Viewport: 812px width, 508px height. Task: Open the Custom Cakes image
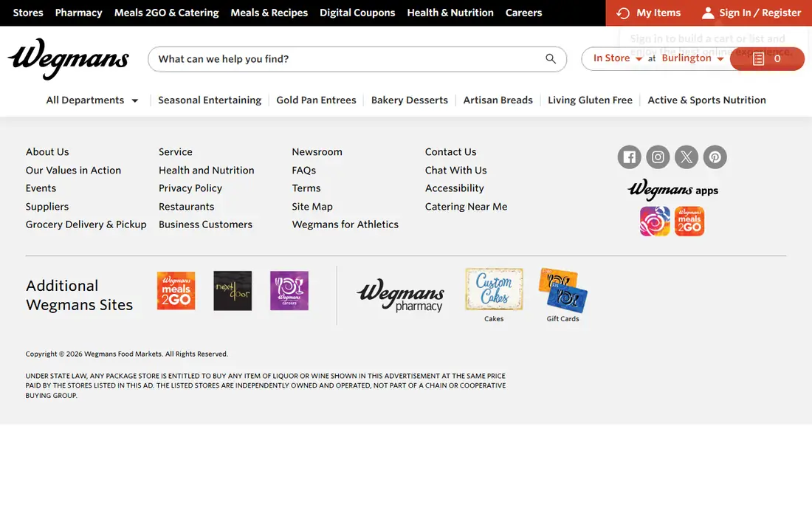point(494,289)
